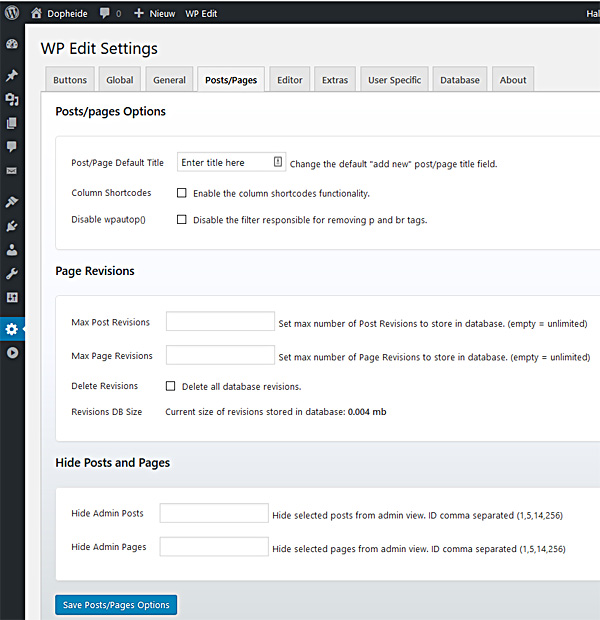Click the Column Shortcodes label

[111, 193]
